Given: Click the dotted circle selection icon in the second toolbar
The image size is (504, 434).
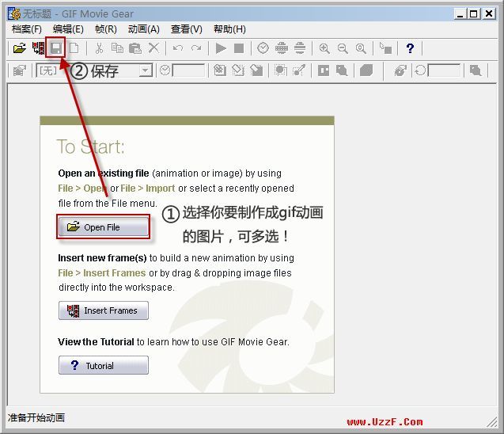Looking at the screenshot, I should [x=281, y=70].
